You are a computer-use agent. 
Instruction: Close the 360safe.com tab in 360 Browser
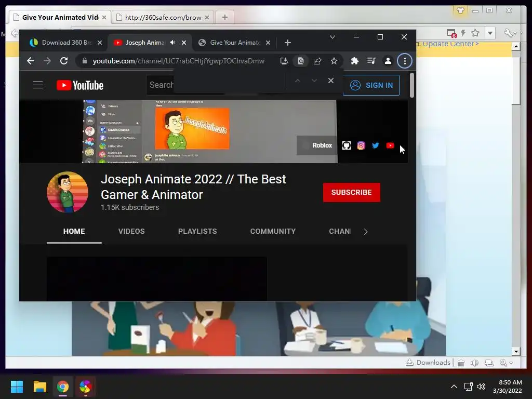pyautogui.click(x=207, y=17)
